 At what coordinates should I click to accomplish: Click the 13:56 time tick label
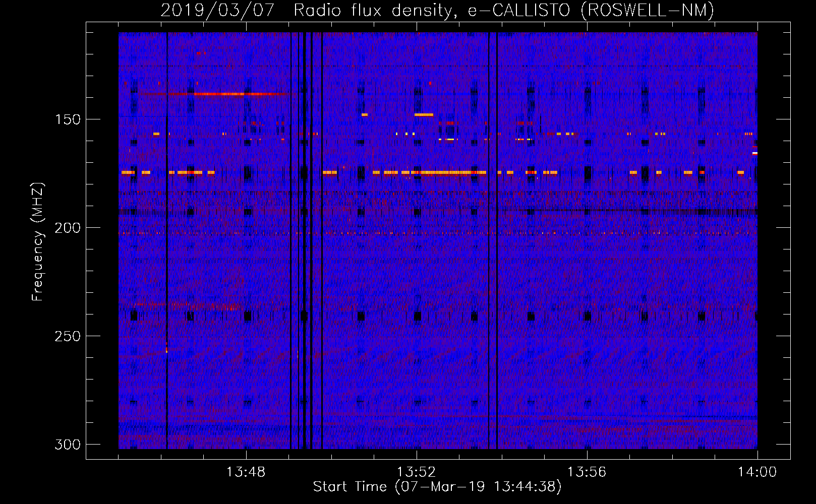[587, 472]
